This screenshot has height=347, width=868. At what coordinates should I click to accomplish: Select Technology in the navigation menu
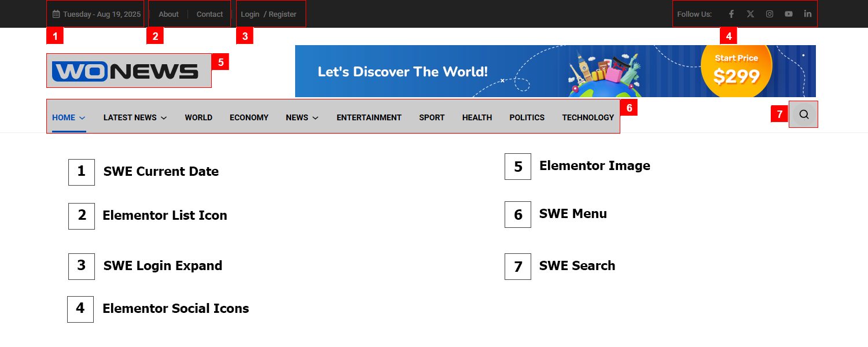point(587,117)
